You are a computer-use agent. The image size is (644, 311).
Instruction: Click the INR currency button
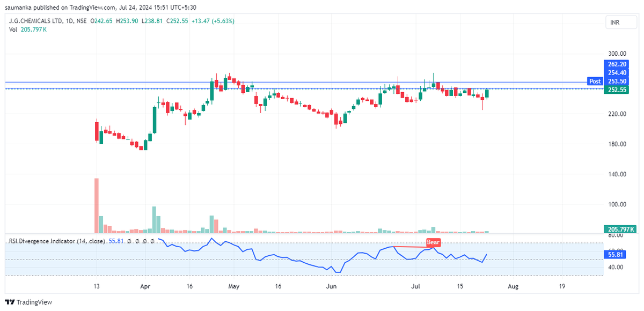coord(620,23)
